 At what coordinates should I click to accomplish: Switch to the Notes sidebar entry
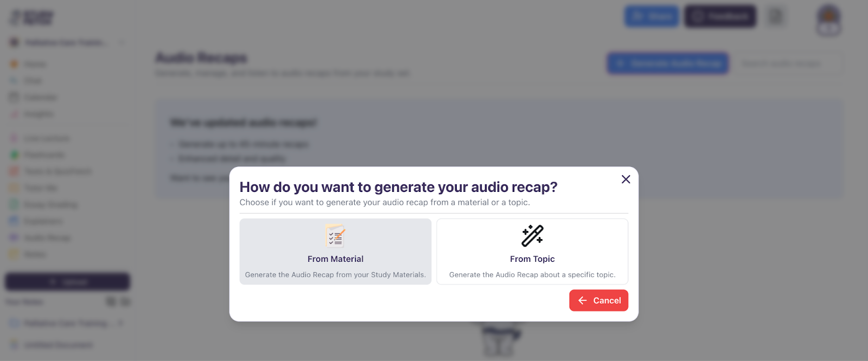(x=14, y=254)
